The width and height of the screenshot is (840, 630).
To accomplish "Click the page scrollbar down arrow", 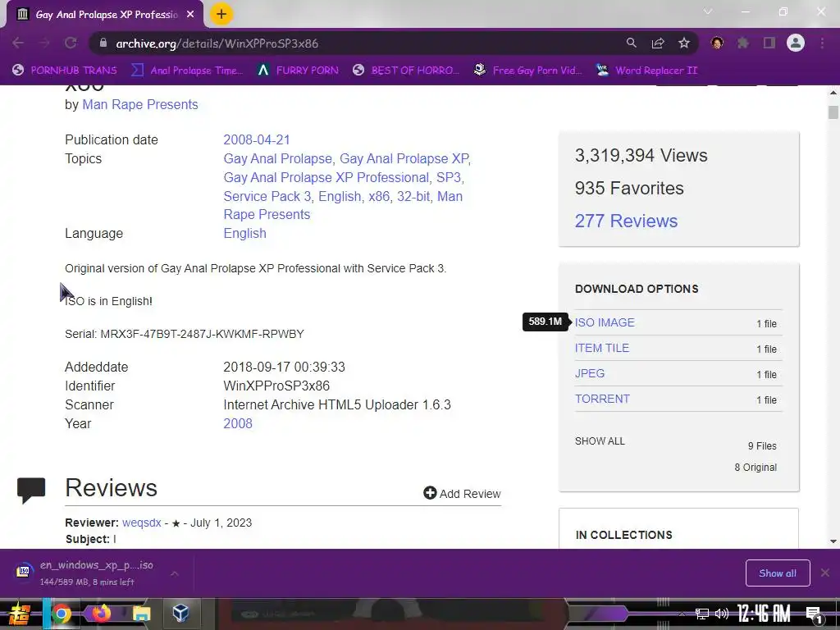I will coord(833,541).
